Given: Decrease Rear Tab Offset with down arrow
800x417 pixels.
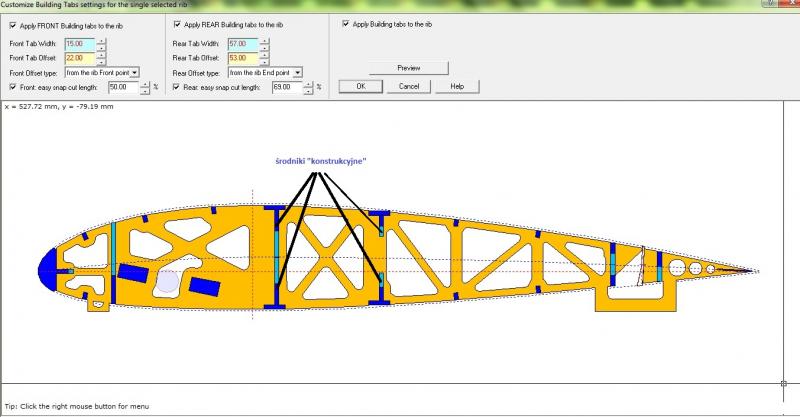Looking at the screenshot, I should [266, 62].
